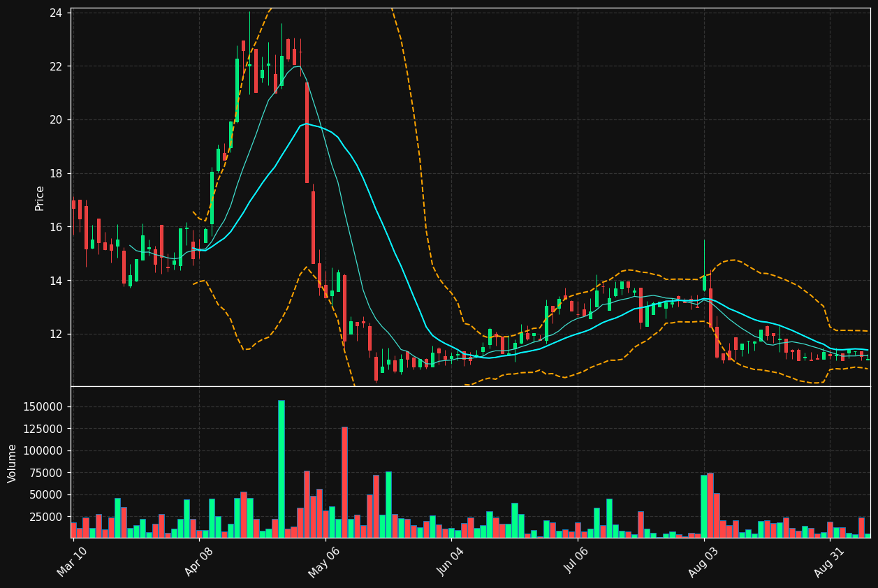Click the price axis value 12
This screenshot has height=588, width=878.
(57, 334)
